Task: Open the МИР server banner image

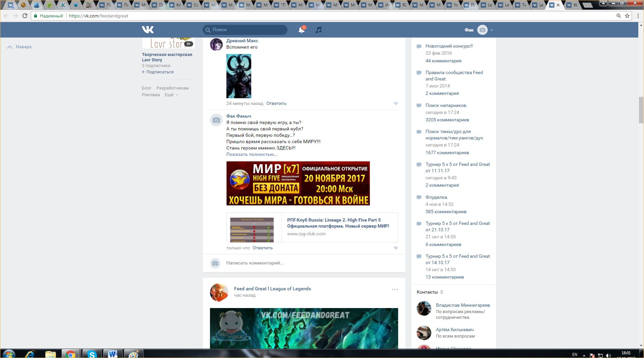Action: click(x=298, y=183)
